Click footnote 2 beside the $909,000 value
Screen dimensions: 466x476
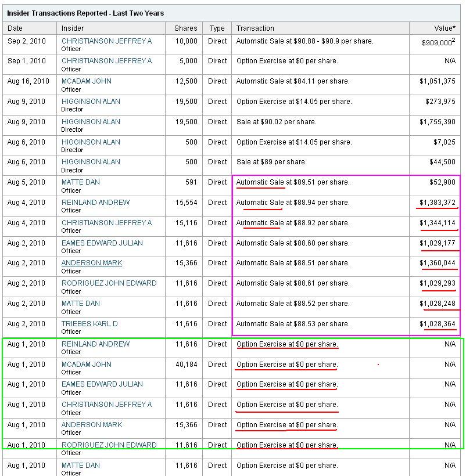(x=454, y=39)
